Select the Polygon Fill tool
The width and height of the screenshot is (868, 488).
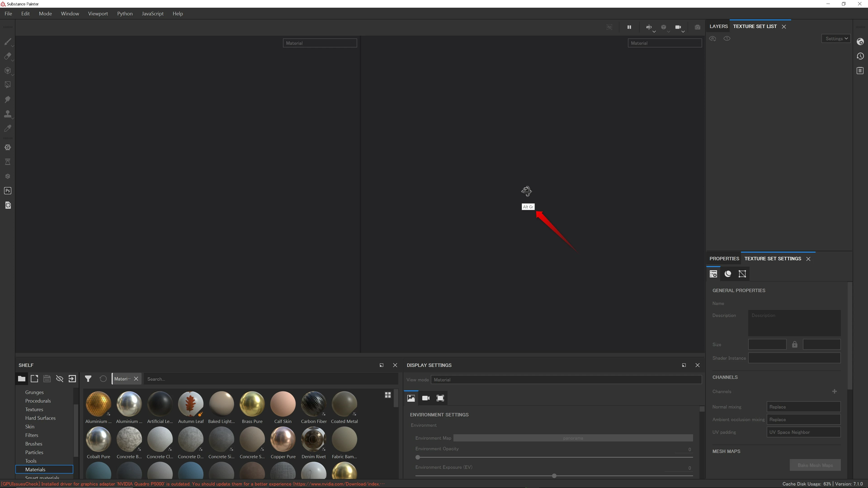click(7, 85)
